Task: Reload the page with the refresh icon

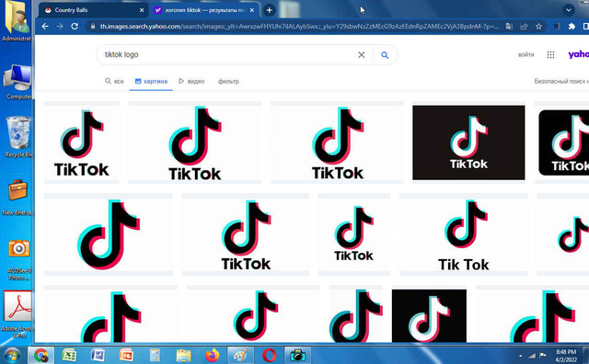Action: click(x=75, y=27)
